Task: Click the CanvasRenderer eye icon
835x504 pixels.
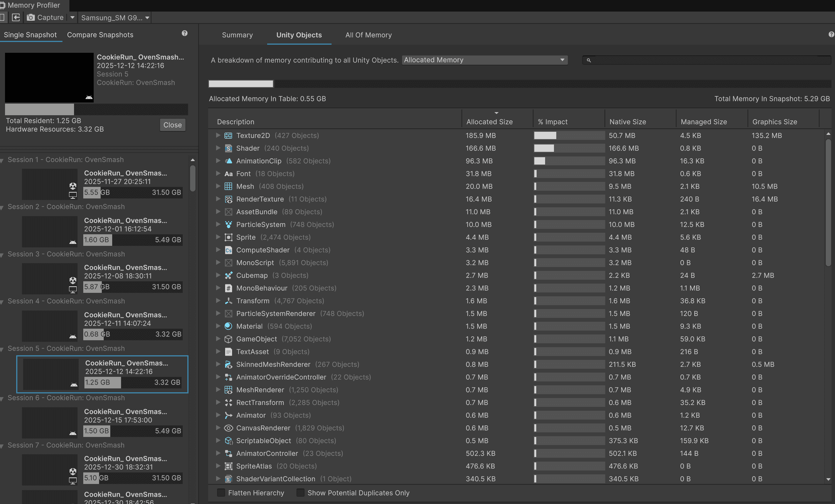Action: click(x=228, y=428)
